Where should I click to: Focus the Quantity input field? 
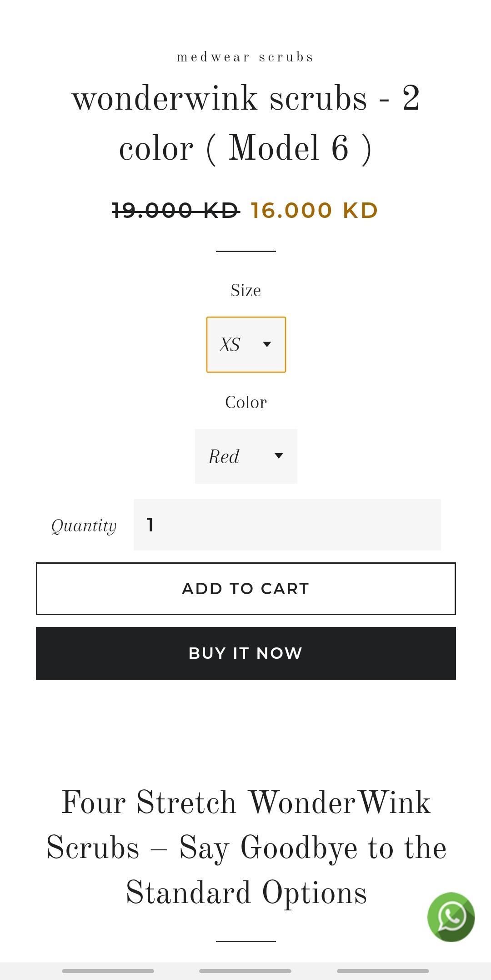pos(287,525)
